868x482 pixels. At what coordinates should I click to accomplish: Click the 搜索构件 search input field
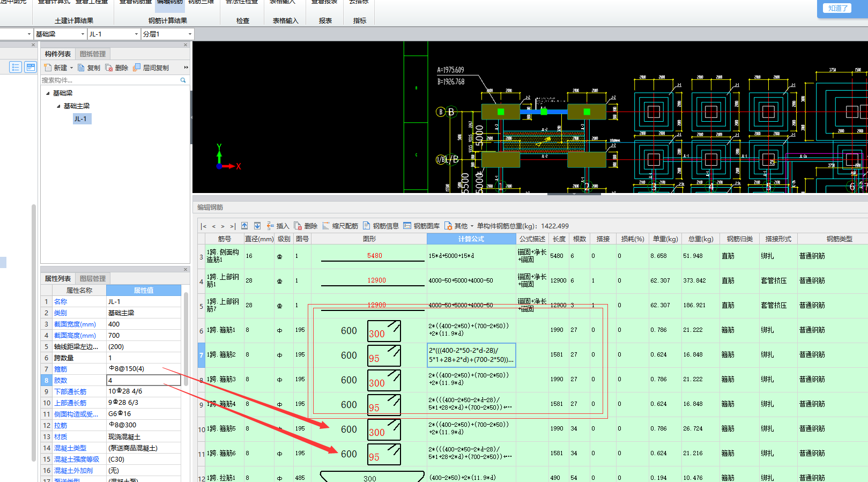tap(109, 80)
